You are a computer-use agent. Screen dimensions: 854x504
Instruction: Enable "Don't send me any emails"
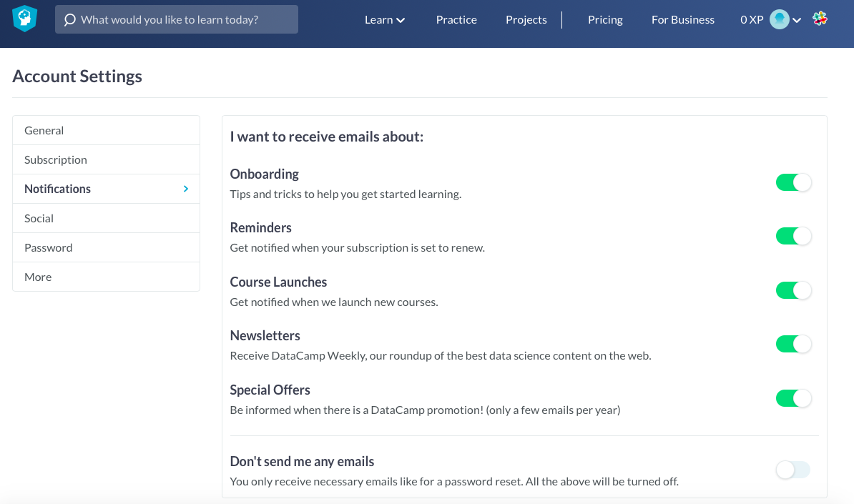click(x=793, y=470)
